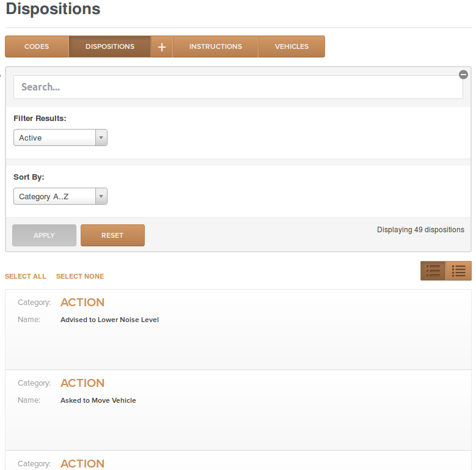Add a new disposition with plus icon
Screen dimensions: 476x470
pos(162,46)
